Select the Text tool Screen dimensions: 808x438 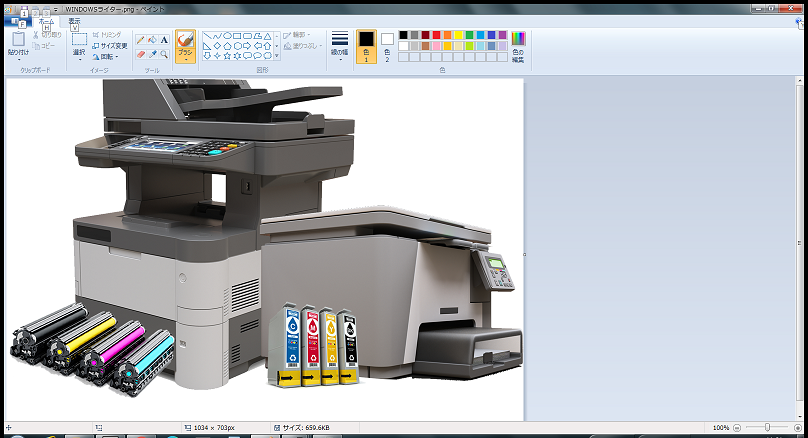[x=164, y=40]
